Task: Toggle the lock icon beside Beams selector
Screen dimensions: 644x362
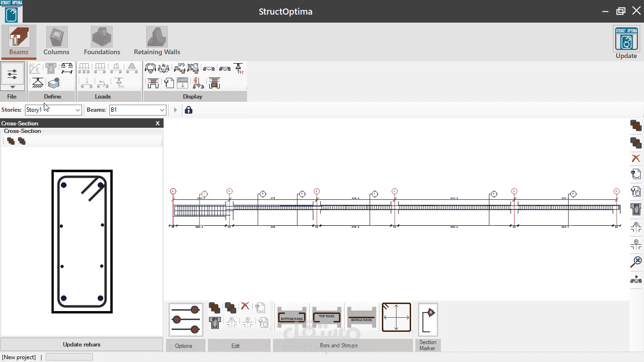Action: point(189,110)
